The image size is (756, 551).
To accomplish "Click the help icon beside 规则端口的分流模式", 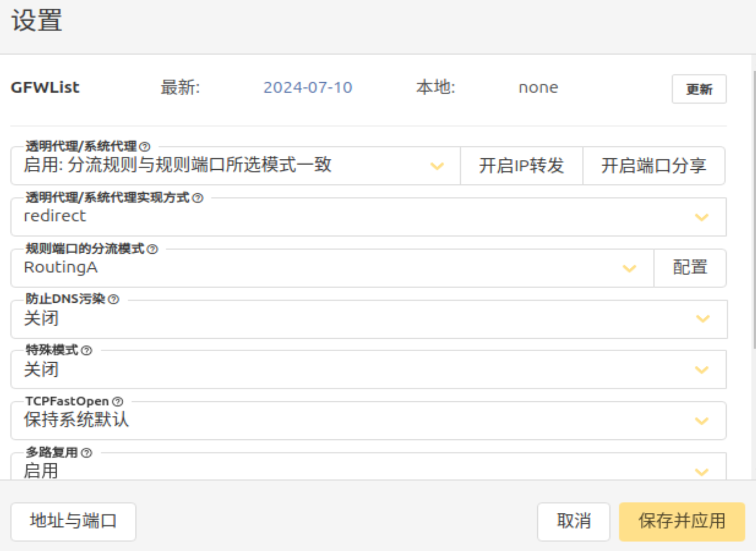I will [x=152, y=249].
